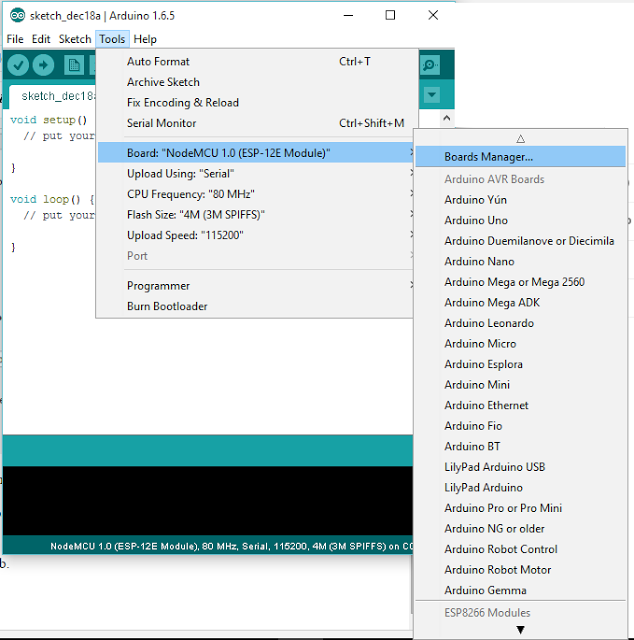634x640 pixels.
Task: Expand the Programmer submenu
Action: (x=255, y=286)
